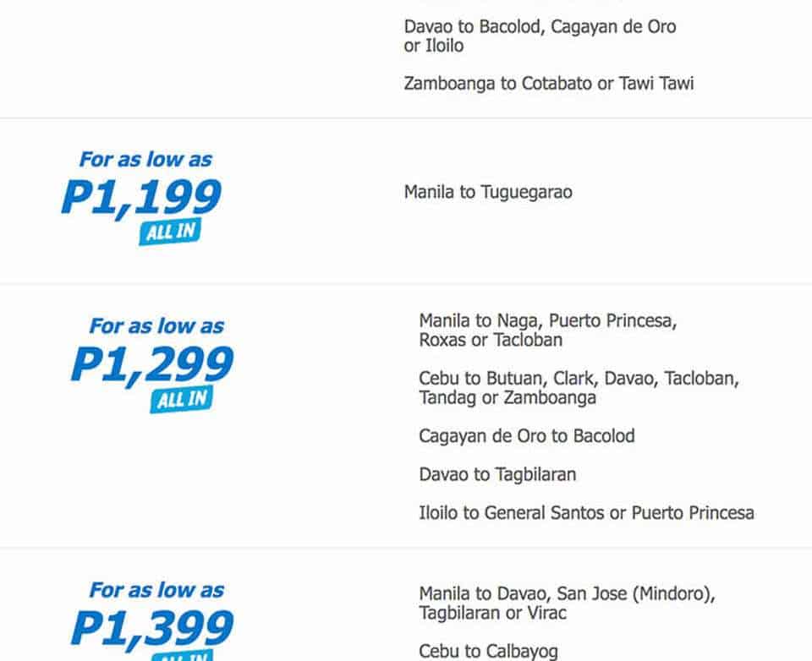Click 'For as low as' above P1,299
The width and height of the screenshot is (812, 661).
point(156,325)
